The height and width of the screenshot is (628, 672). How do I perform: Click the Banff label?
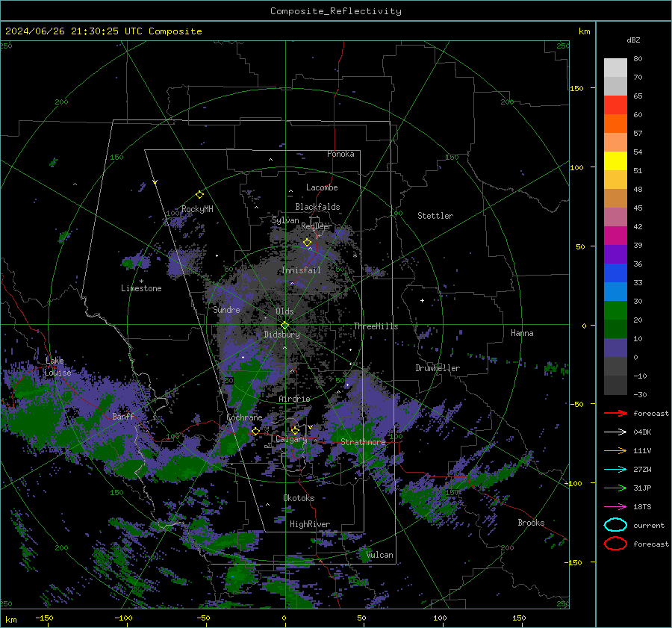[123, 416]
